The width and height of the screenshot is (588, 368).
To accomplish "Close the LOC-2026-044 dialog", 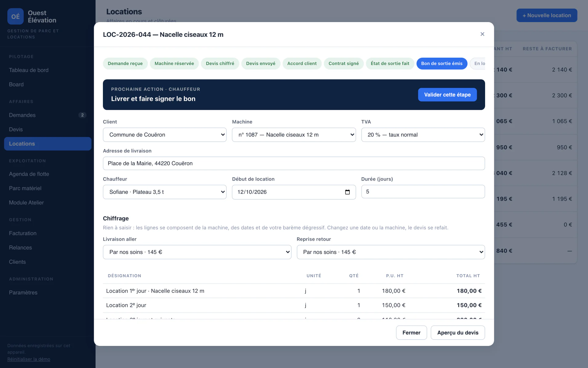I will coord(482,34).
